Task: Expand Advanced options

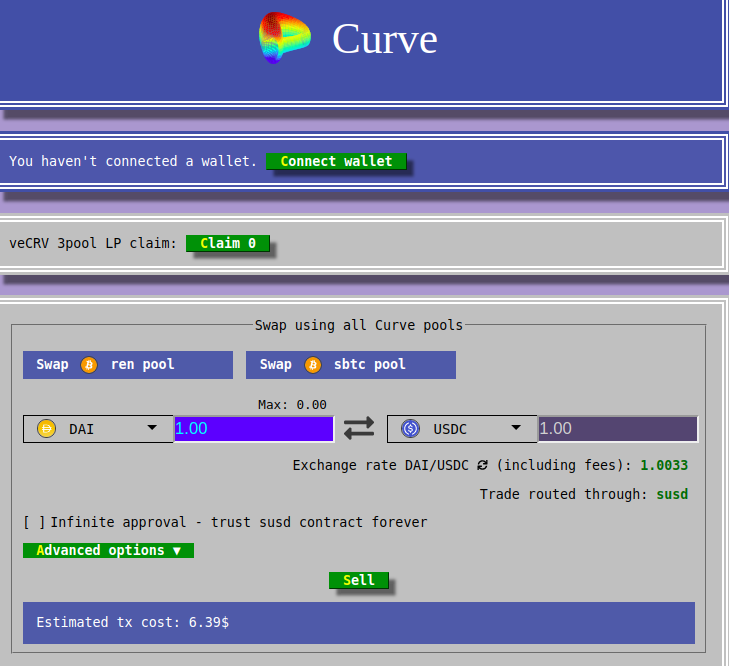Action: coord(108,550)
